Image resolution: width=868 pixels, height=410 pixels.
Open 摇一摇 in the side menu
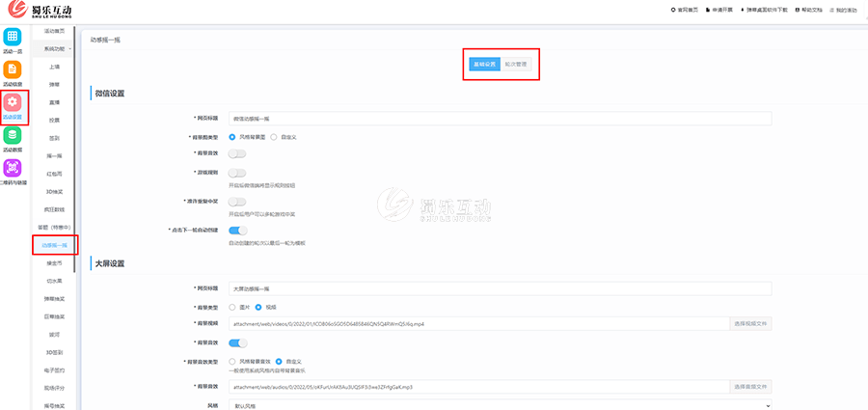(x=54, y=155)
